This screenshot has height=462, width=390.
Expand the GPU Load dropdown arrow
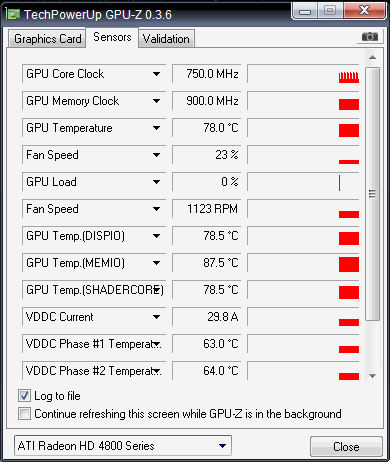click(156, 182)
